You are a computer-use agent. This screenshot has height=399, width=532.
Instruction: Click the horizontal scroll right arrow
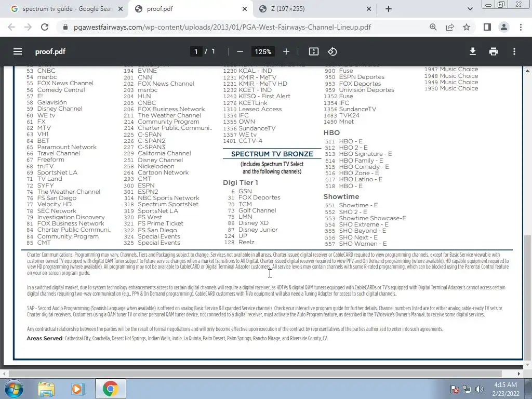(x=519, y=374)
